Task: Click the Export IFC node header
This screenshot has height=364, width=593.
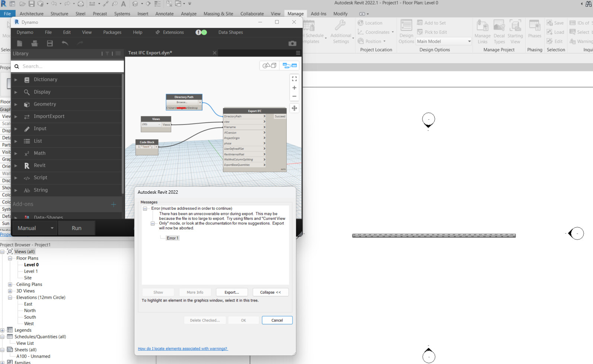Action: click(x=255, y=111)
